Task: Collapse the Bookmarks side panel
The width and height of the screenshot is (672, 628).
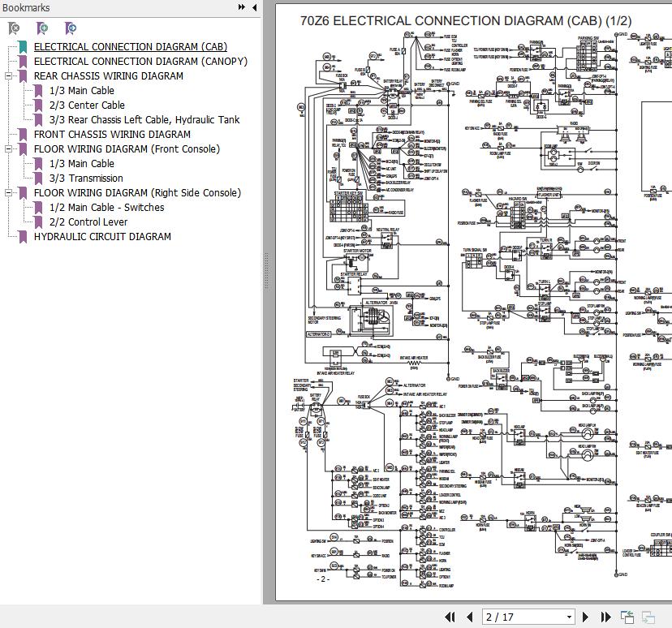Action: pos(255,7)
